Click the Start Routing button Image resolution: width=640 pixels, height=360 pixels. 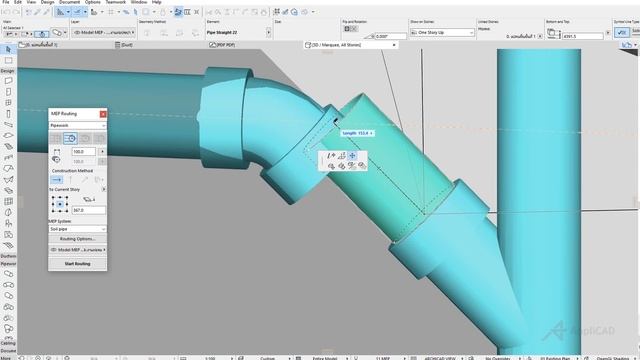pos(78,264)
